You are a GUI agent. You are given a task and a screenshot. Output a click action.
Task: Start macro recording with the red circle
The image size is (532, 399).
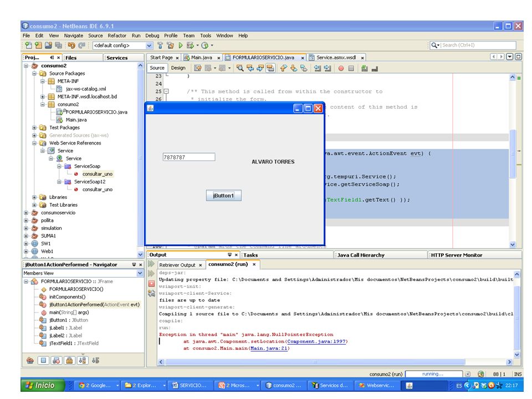(341, 68)
